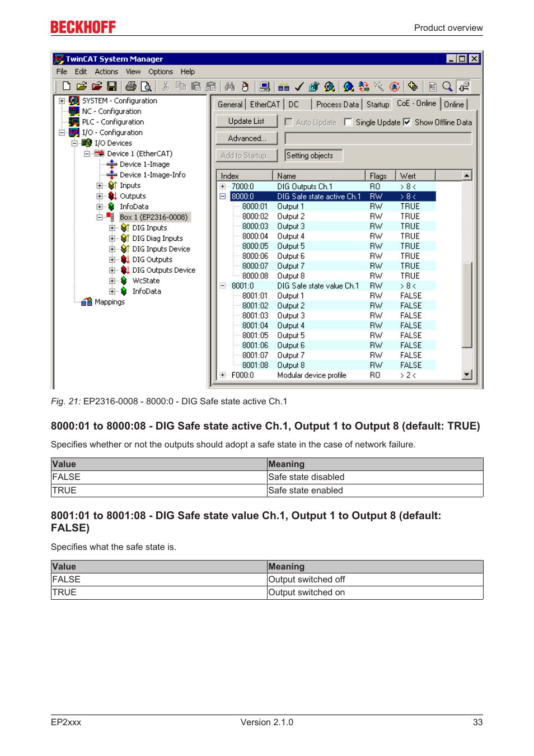Click the Check Configuration checkmark icon
Image resolution: width=534 pixels, height=756 pixels.
299,86
